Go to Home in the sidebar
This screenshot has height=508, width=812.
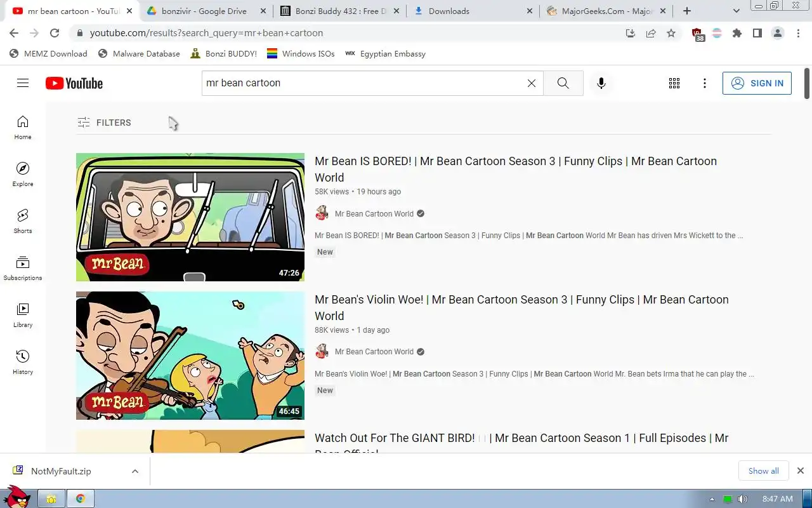coord(23,127)
